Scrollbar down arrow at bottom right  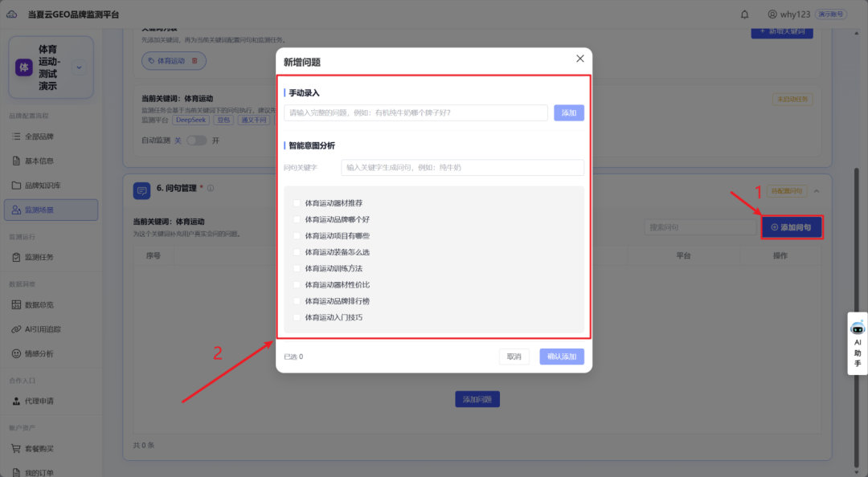[857, 472]
